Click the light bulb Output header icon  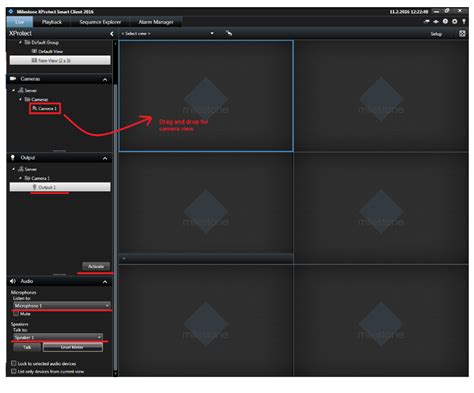13,157
